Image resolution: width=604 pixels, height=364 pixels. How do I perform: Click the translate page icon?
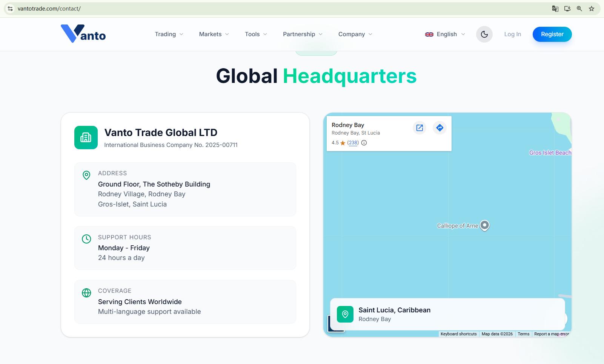[555, 8]
